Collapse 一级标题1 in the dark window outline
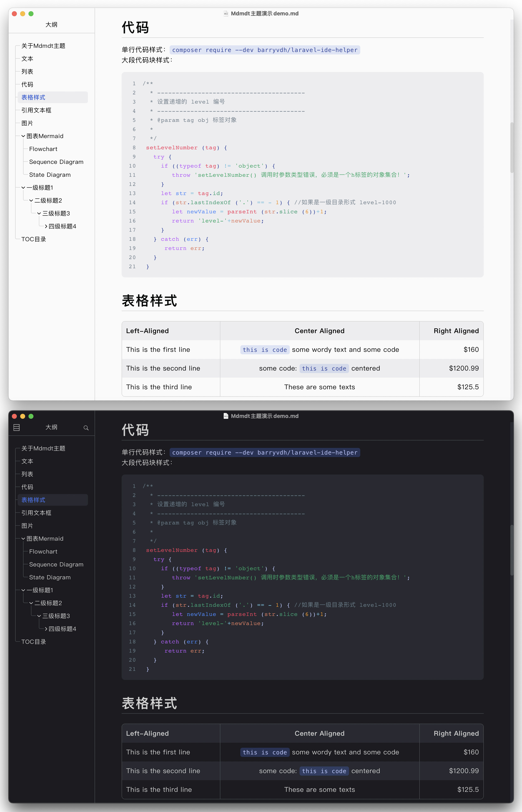 (23, 590)
